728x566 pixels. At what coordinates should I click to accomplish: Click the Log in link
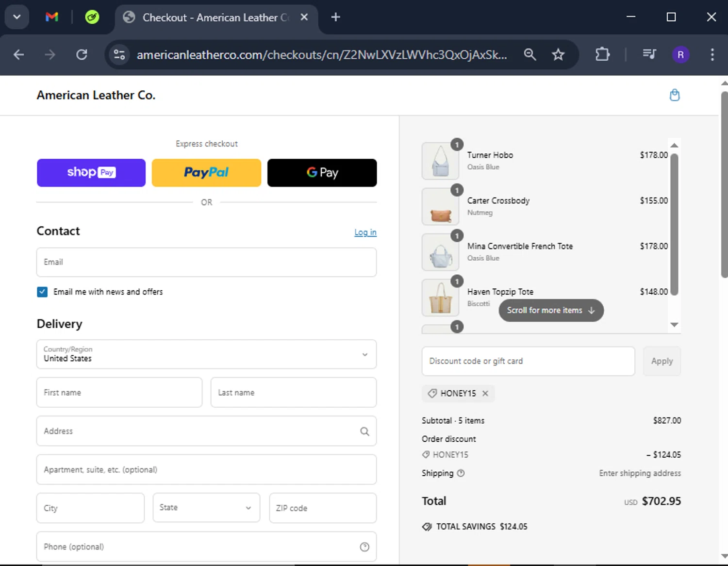365,232
